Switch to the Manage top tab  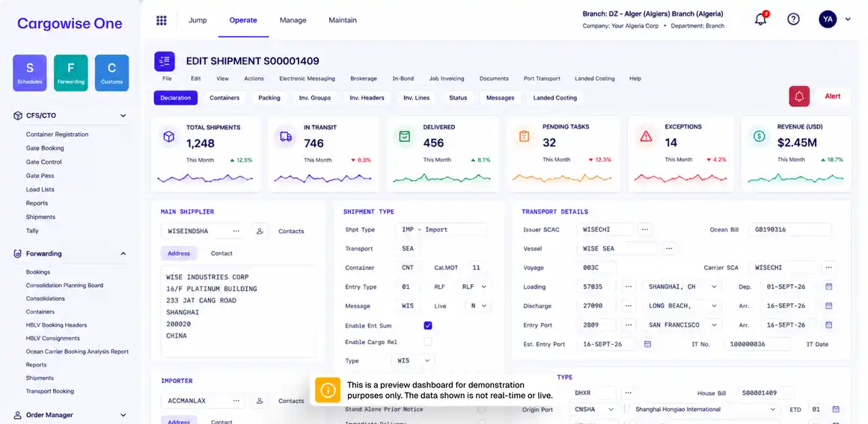(x=293, y=20)
